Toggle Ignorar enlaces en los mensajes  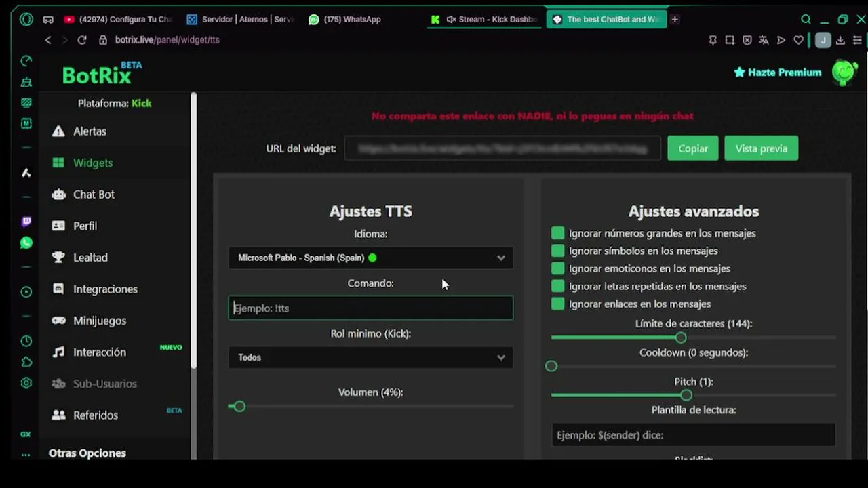click(558, 304)
